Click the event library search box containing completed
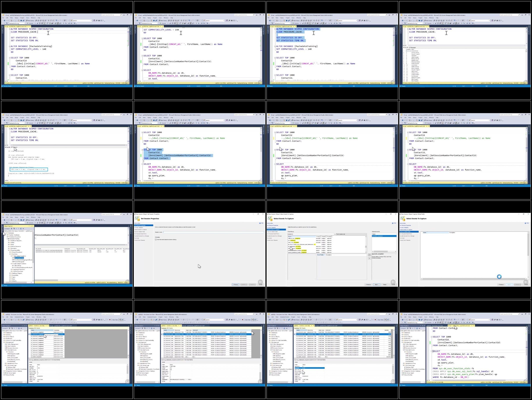532x400 pixels. 311,234
